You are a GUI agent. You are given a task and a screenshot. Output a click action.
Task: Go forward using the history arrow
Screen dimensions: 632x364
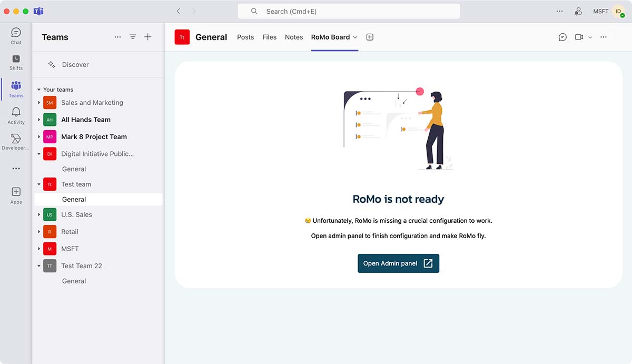click(194, 11)
